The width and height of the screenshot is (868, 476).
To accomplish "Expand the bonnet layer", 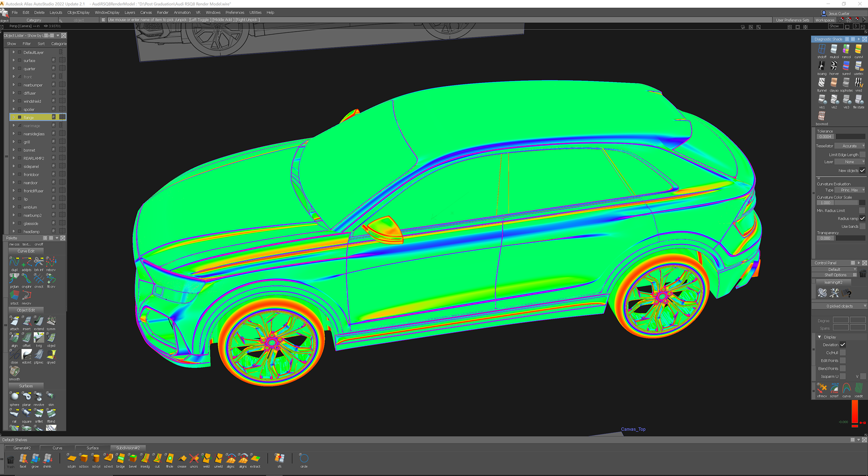I will point(14,150).
